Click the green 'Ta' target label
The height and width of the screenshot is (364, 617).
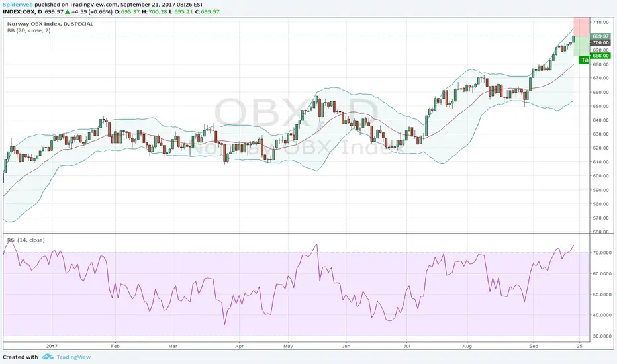[585, 60]
